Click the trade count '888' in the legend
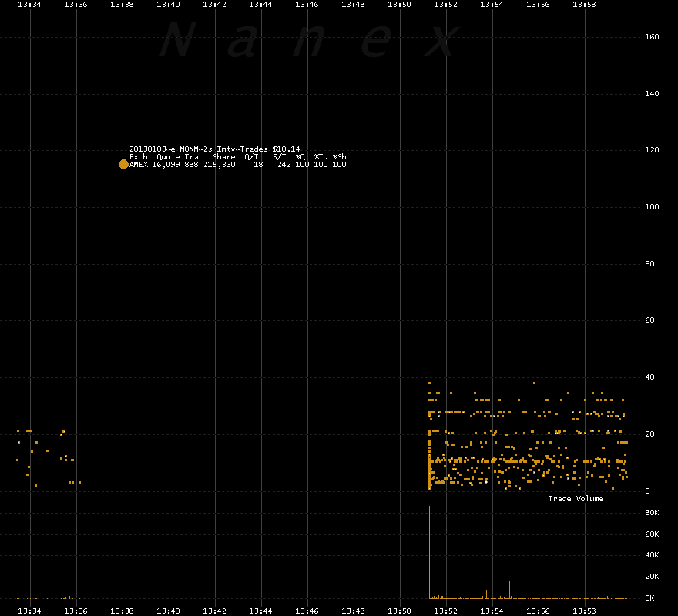678x616 pixels. tap(191, 165)
